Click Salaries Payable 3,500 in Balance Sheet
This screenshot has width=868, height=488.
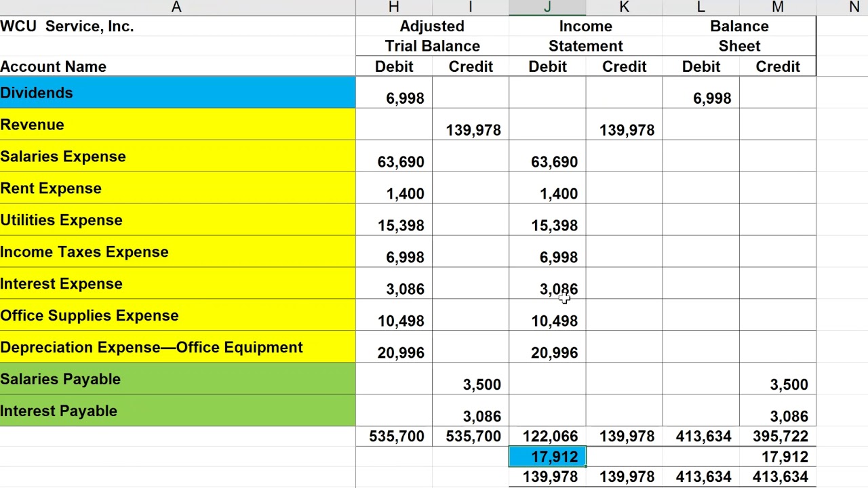777,380
